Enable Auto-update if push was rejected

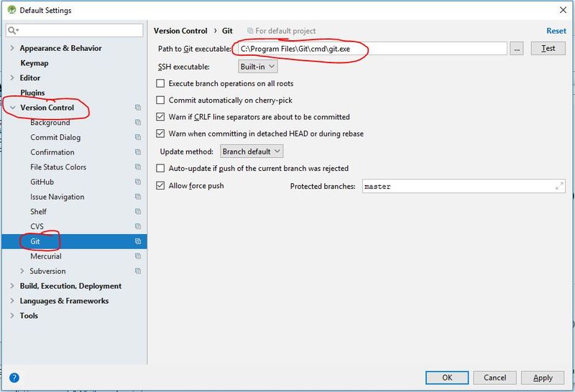[160, 168]
